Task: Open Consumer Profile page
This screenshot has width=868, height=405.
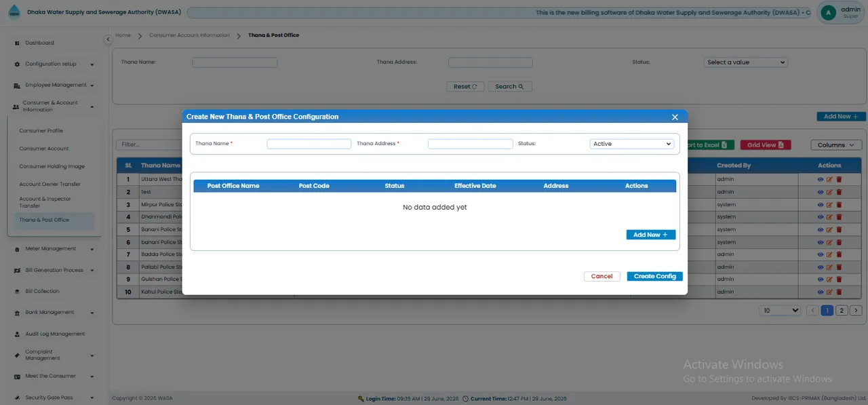Action: click(41, 130)
